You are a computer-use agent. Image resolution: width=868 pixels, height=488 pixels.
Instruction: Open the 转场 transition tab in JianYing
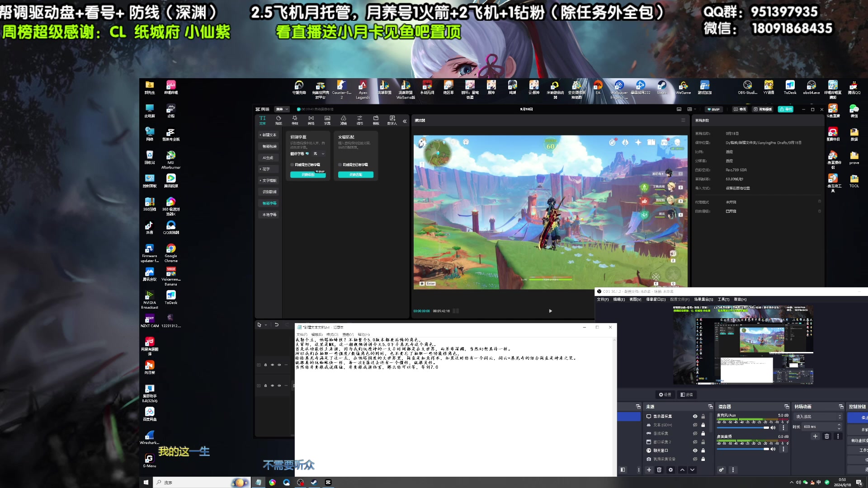coord(311,120)
